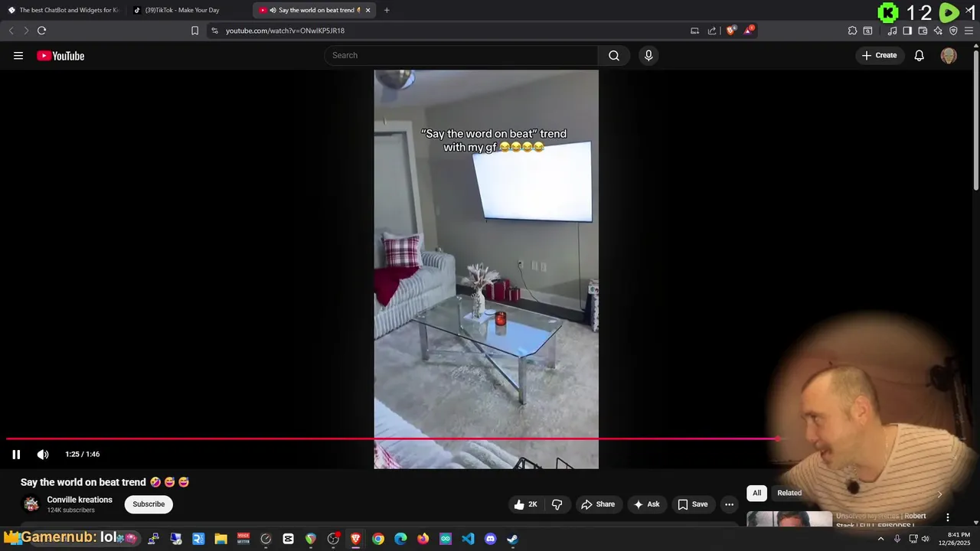The height and width of the screenshot is (551, 980).
Task: Open Brave Shields lion icon
Action: (730, 31)
